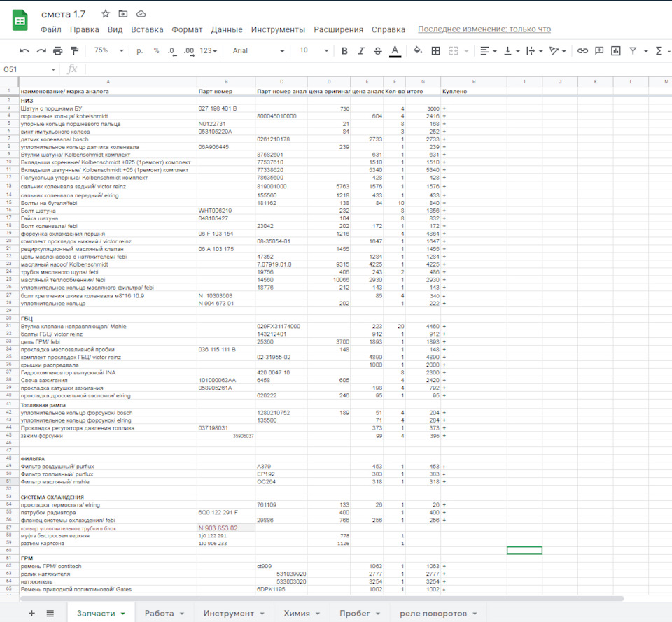
Task: Open the Справка menu
Action: (x=388, y=29)
